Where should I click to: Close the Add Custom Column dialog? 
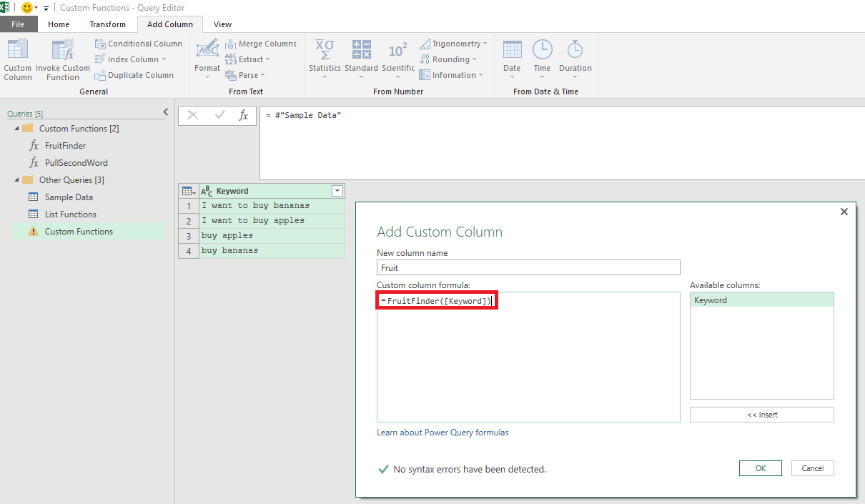pos(844,212)
